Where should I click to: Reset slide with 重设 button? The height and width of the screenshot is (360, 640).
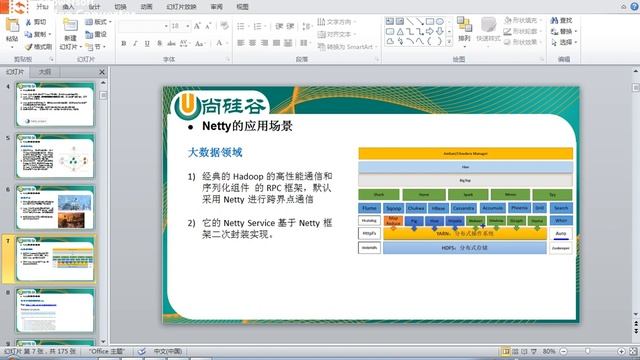96,35
